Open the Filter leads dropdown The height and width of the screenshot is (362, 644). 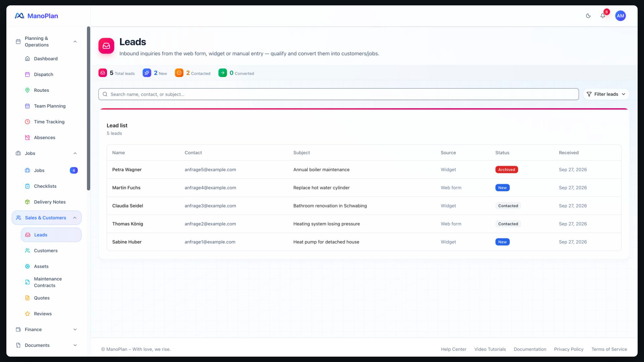[606, 94]
